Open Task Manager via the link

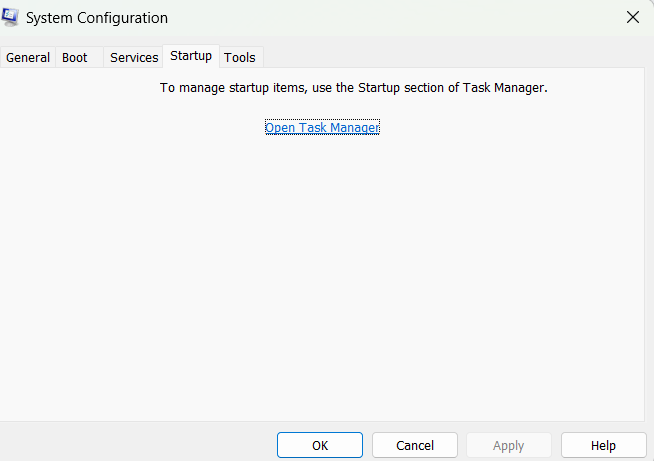click(x=322, y=127)
